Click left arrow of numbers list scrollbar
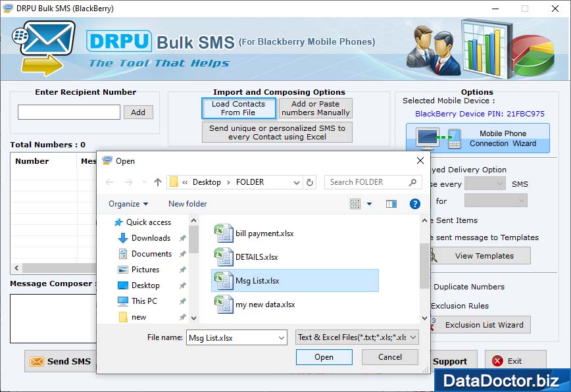Screen dimensions: 571x392 16,268
